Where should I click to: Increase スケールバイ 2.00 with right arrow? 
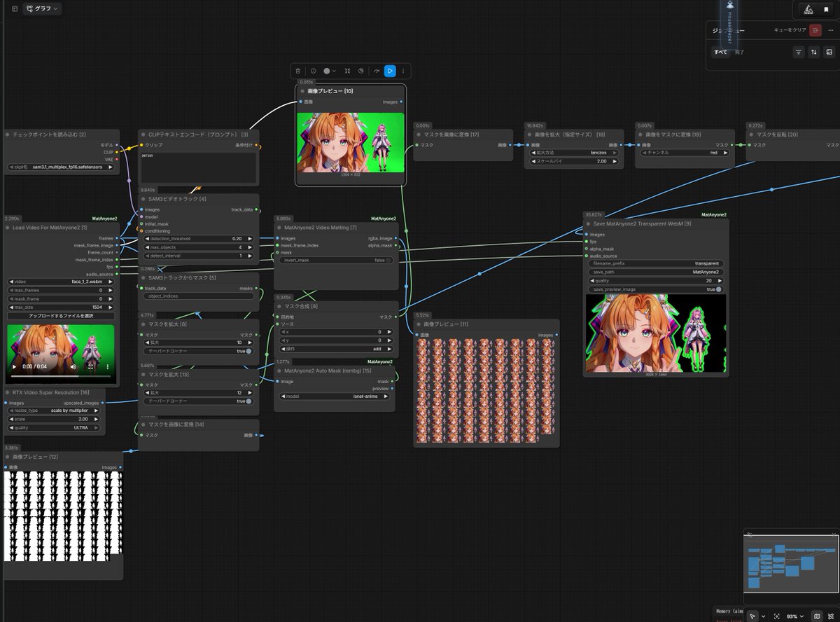(x=616, y=160)
